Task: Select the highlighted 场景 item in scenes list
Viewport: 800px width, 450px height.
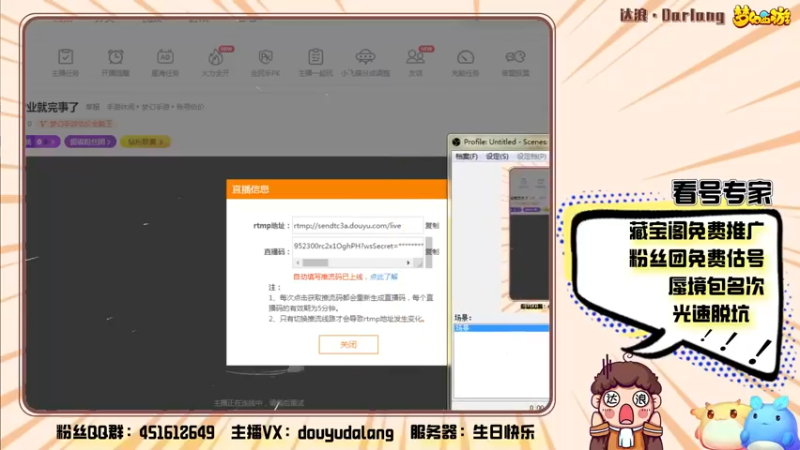Action: click(502, 328)
